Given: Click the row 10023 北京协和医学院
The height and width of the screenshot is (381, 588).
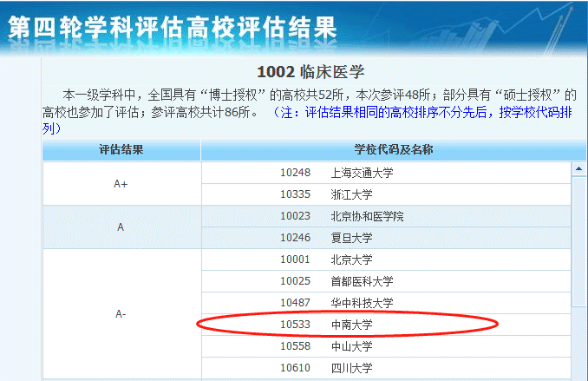Looking at the screenshot, I should pyautogui.click(x=386, y=216).
